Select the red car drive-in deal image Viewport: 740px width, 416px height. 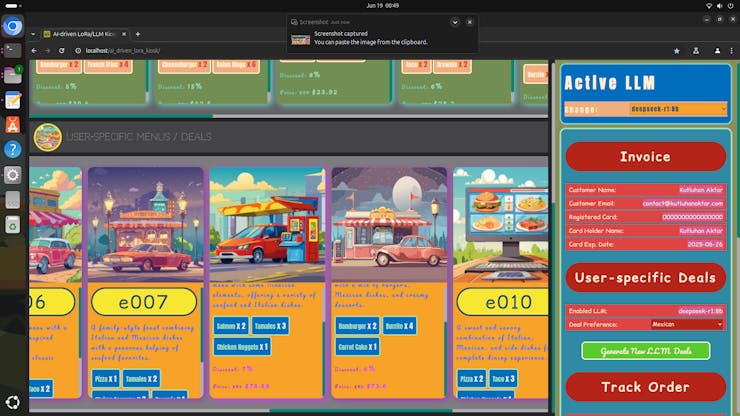point(267,224)
